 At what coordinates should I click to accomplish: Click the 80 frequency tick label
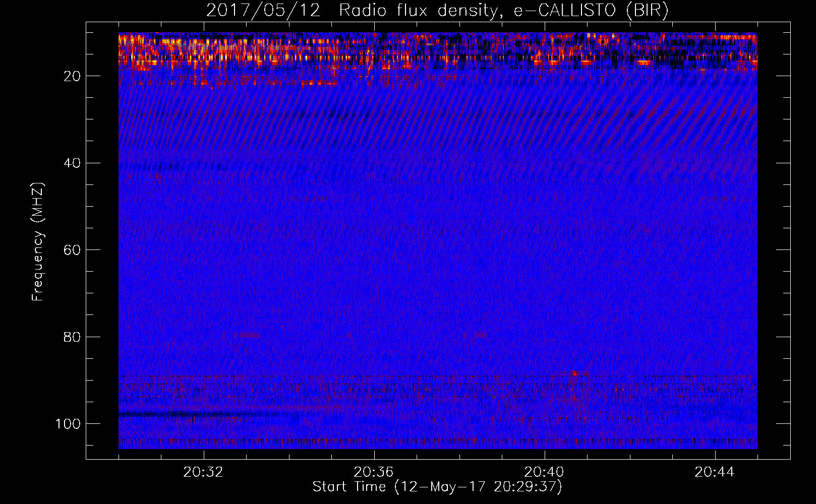coord(72,337)
